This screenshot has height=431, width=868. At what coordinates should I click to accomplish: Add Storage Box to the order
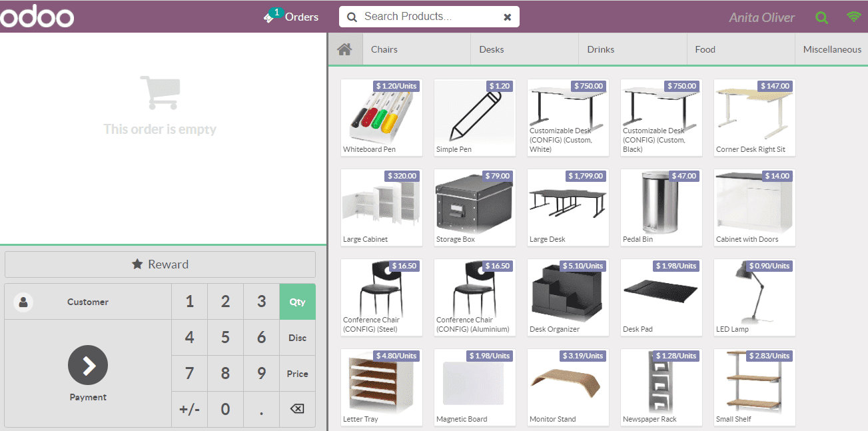475,208
